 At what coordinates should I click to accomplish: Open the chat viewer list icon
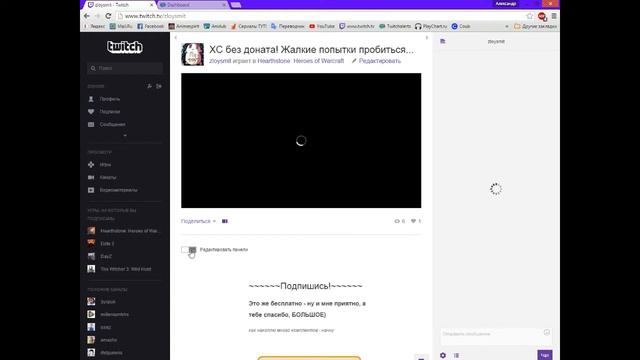(x=456, y=356)
